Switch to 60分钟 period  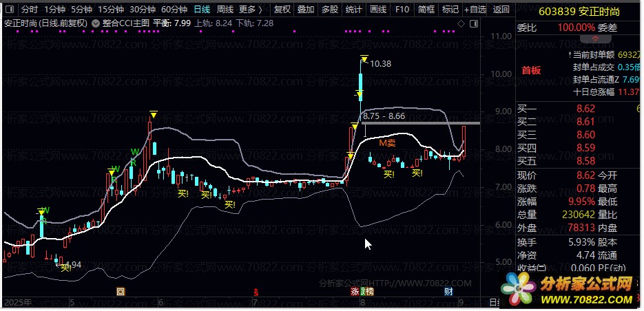[x=174, y=9]
